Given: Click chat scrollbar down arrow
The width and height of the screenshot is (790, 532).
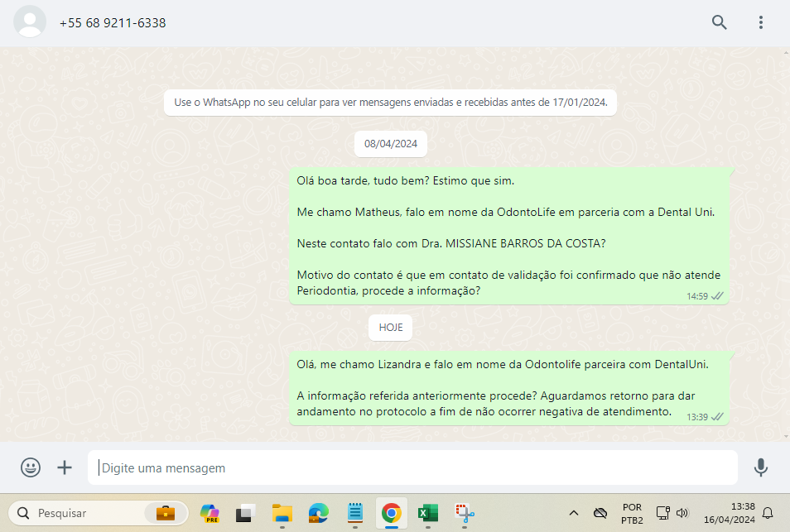Looking at the screenshot, I should pyautogui.click(x=786, y=437).
